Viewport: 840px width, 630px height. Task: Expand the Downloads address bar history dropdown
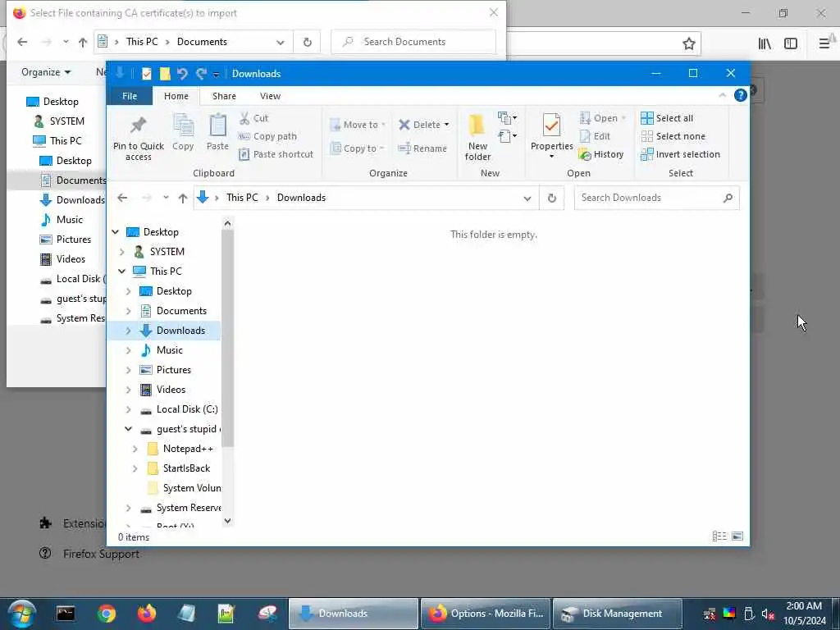pos(527,199)
